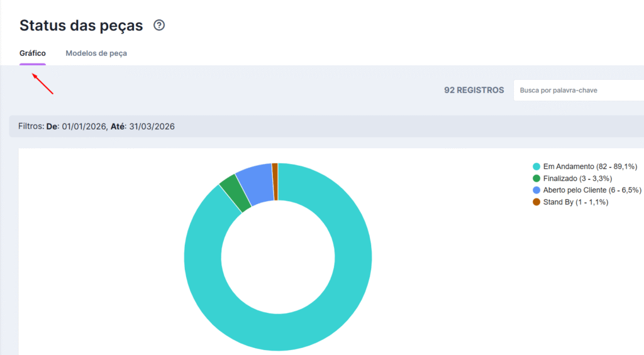Switch to the Gráfico tab
This screenshot has width=644, height=355.
pyautogui.click(x=33, y=53)
